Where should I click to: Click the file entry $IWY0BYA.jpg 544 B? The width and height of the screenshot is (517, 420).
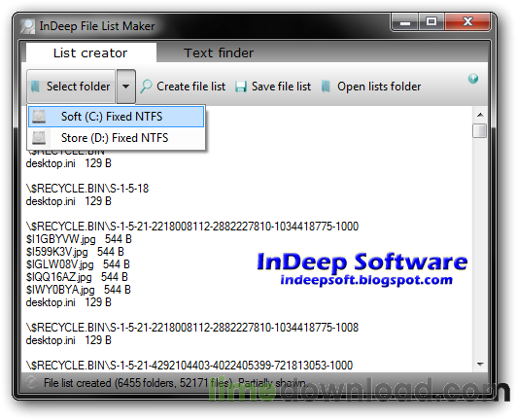coord(79,290)
